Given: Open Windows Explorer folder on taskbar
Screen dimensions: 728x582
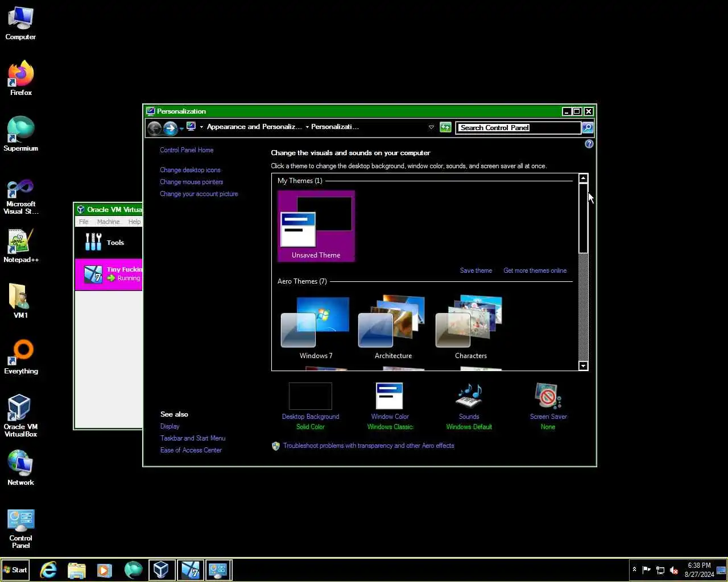Looking at the screenshot, I should click(x=76, y=570).
